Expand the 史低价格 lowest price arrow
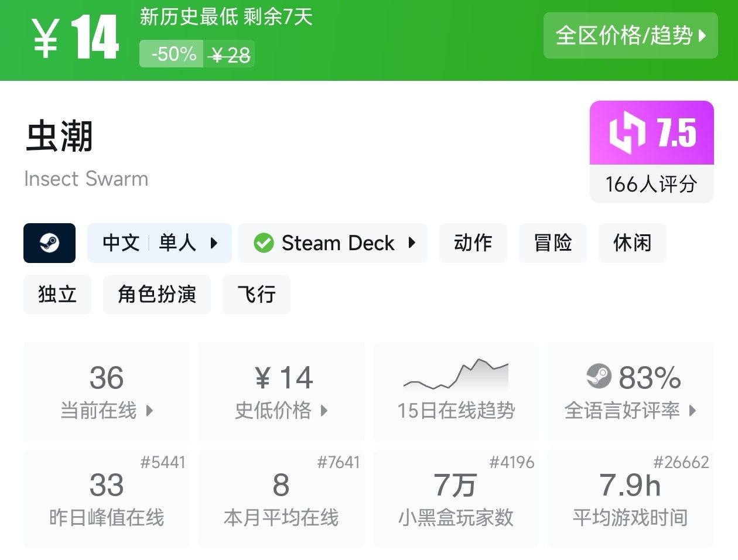Viewport: 738px width, 560px height. point(324,411)
